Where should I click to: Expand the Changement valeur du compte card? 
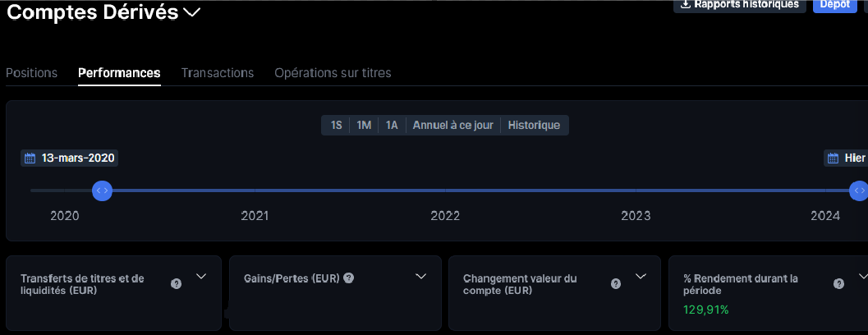tap(641, 277)
